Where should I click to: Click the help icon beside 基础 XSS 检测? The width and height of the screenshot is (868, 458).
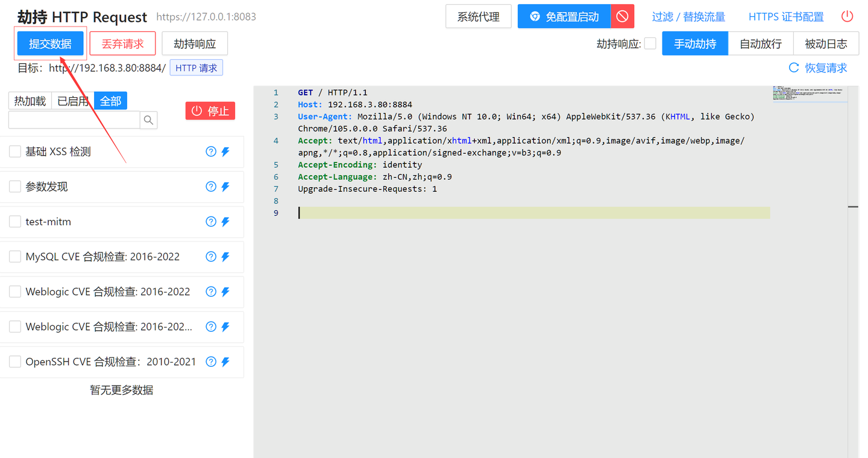click(210, 151)
